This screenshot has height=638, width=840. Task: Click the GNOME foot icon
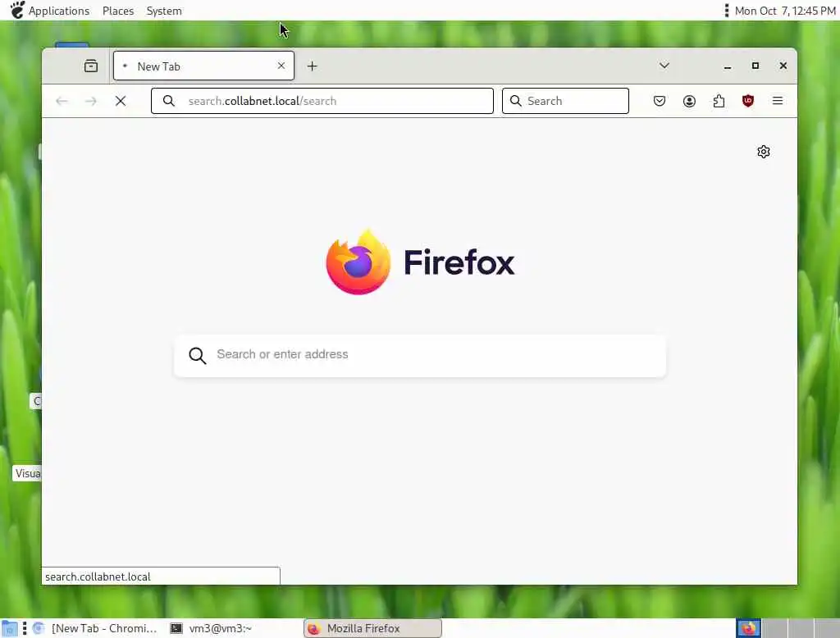(17, 10)
